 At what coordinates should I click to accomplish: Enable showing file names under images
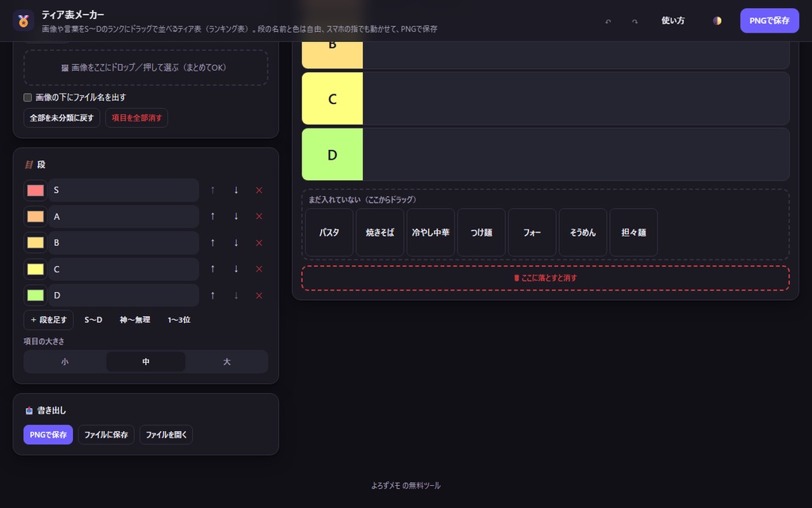click(x=28, y=98)
